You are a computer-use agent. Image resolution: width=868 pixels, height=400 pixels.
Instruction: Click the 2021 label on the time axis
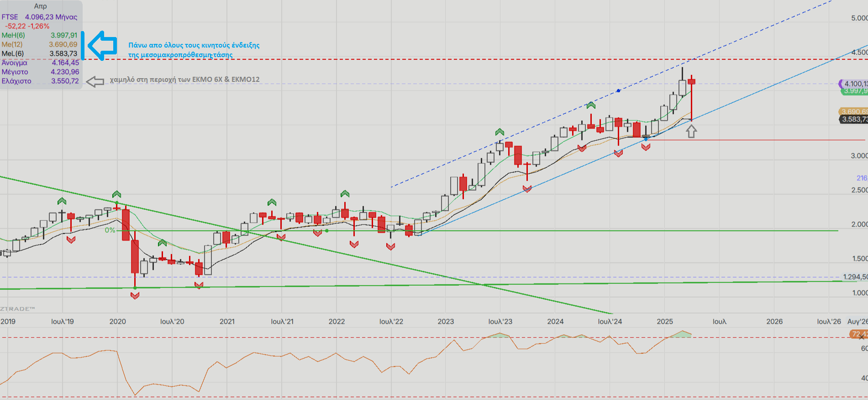(x=227, y=321)
